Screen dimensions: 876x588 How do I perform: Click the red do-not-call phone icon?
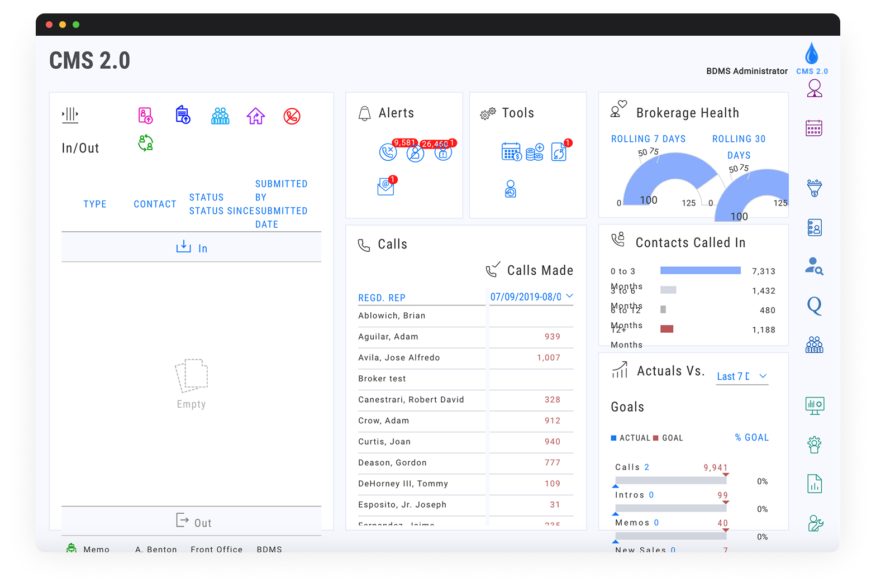[292, 116]
